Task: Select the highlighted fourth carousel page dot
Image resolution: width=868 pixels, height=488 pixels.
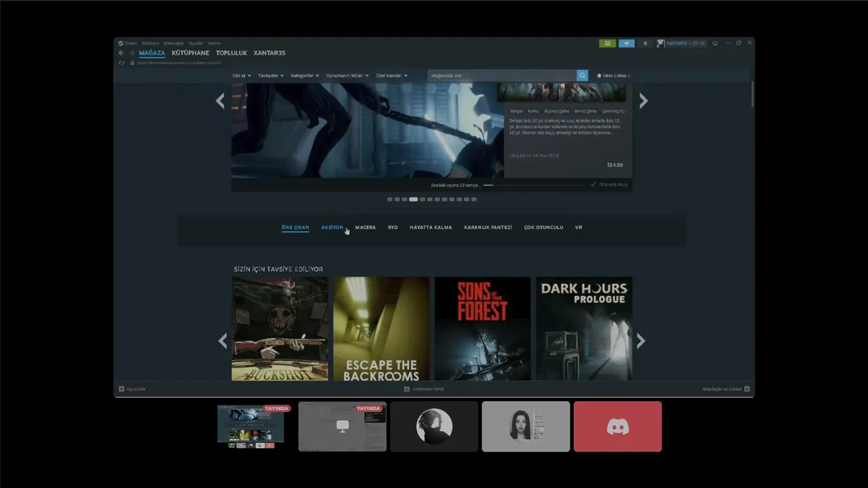Action: (x=413, y=199)
